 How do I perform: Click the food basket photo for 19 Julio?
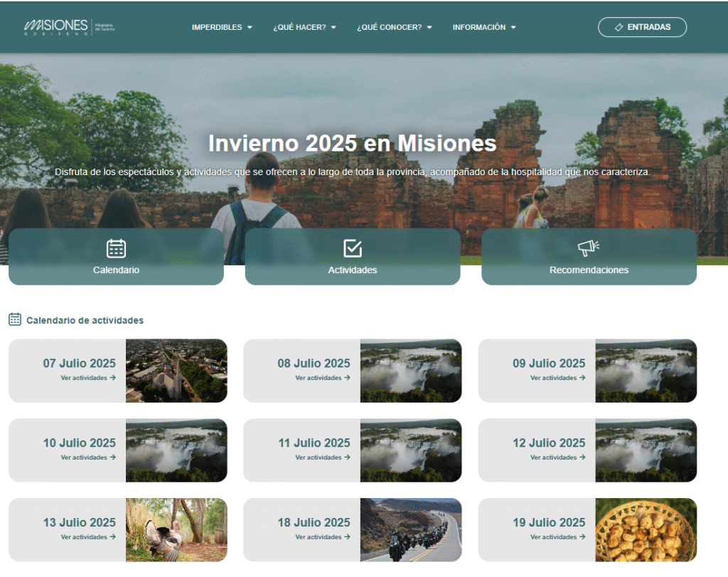(646, 530)
